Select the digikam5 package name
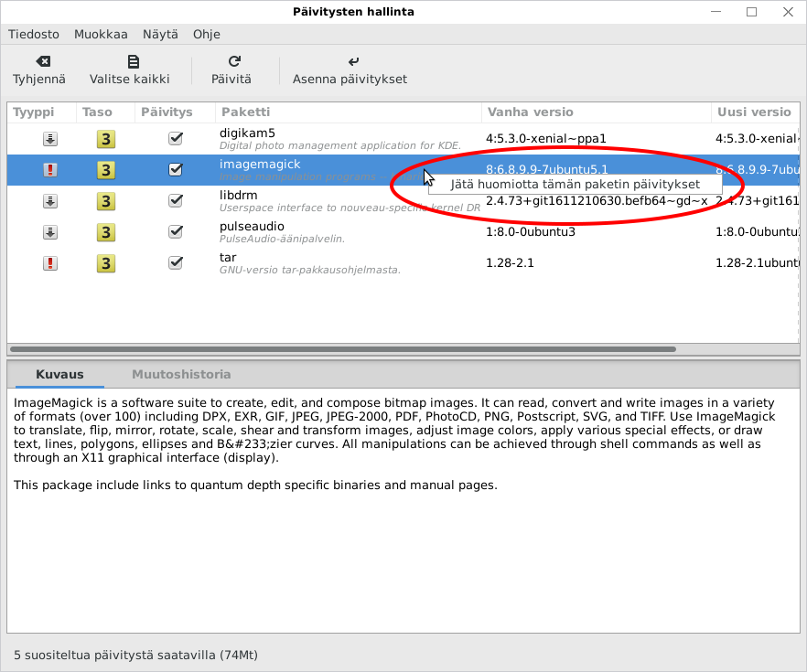807x672 pixels. (247, 133)
